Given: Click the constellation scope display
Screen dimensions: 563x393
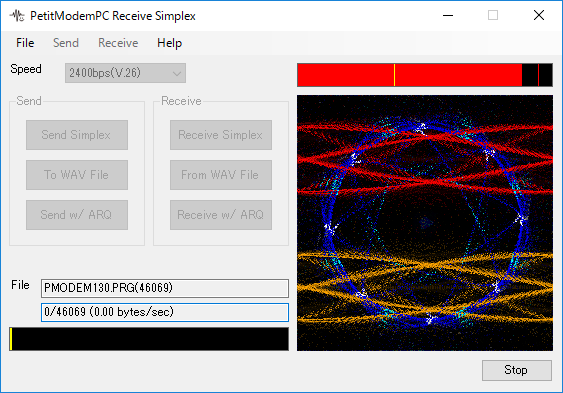Looking at the screenshot, I should [425, 223].
